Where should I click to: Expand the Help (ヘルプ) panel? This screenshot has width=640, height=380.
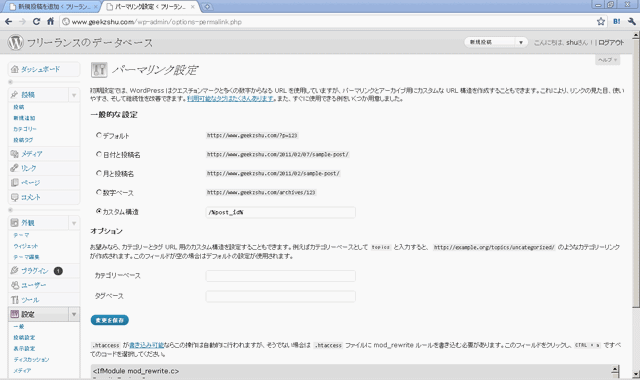(x=608, y=60)
